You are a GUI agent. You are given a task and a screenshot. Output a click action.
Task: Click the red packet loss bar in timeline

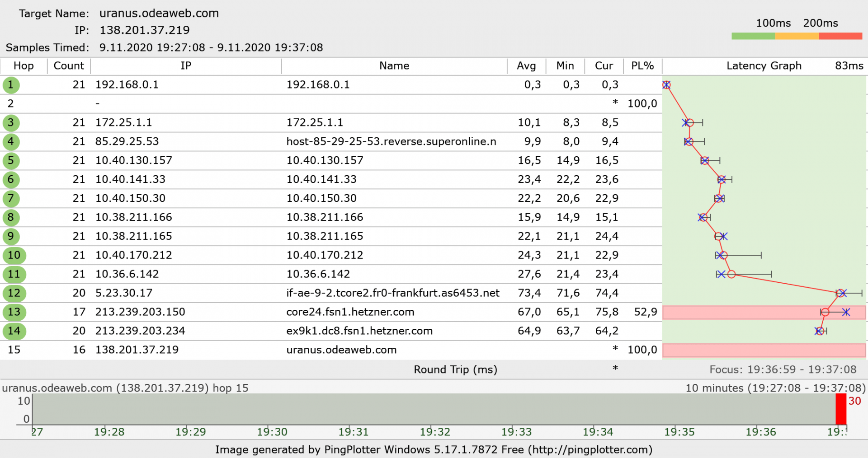(841, 409)
